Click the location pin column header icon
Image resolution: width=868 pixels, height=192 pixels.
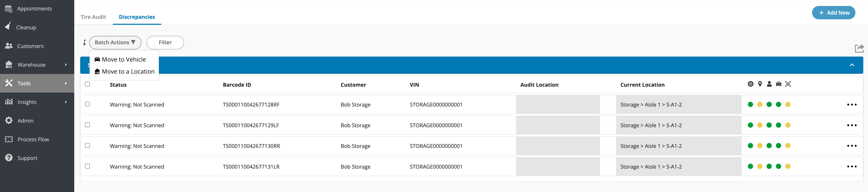click(760, 84)
